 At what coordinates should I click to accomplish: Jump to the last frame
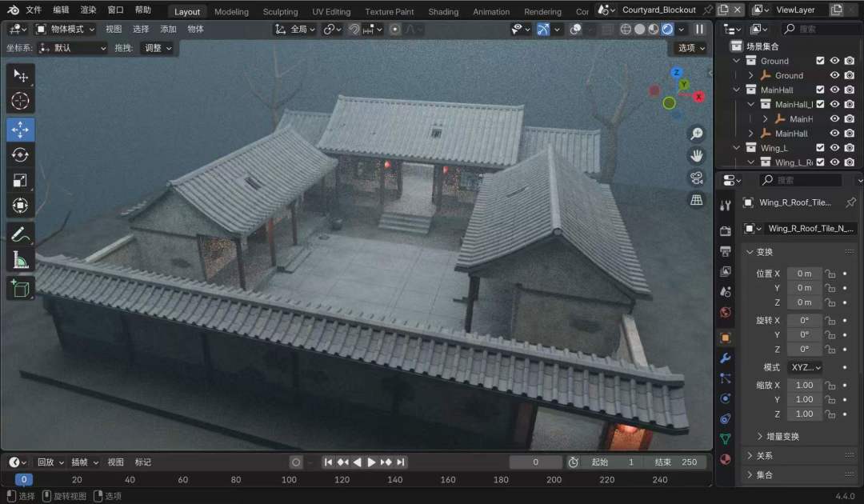(401, 462)
